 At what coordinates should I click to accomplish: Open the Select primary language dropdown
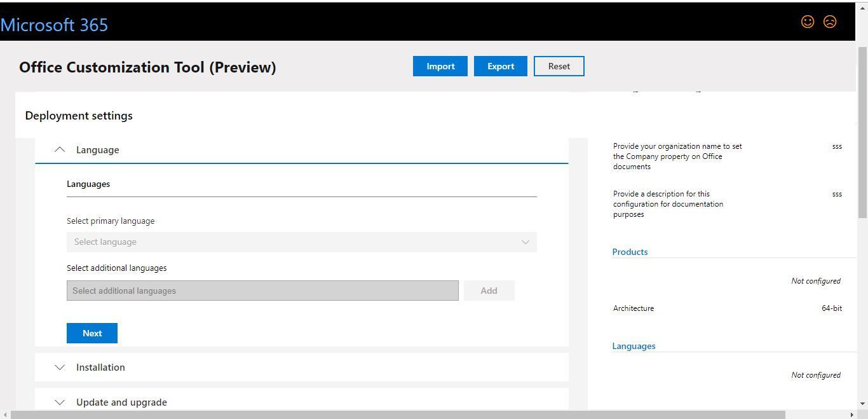(302, 242)
